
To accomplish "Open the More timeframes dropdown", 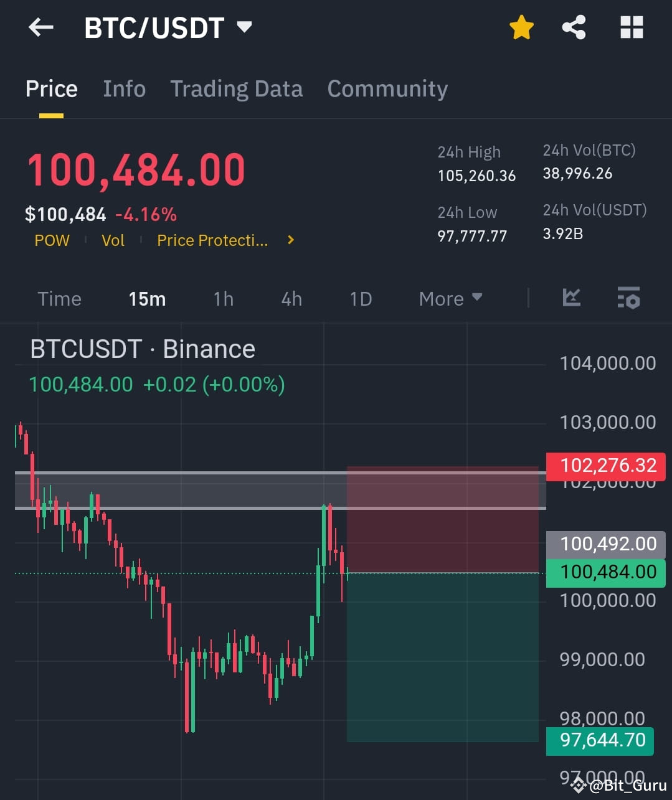I will click(x=450, y=299).
